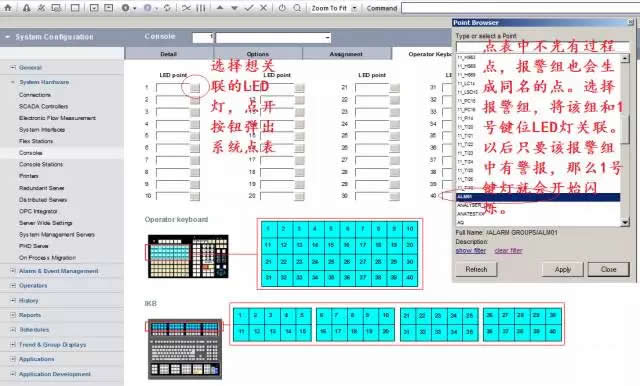640x386 pixels.
Task: Click the magnifier search icon in toolbar
Action: (297, 8)
